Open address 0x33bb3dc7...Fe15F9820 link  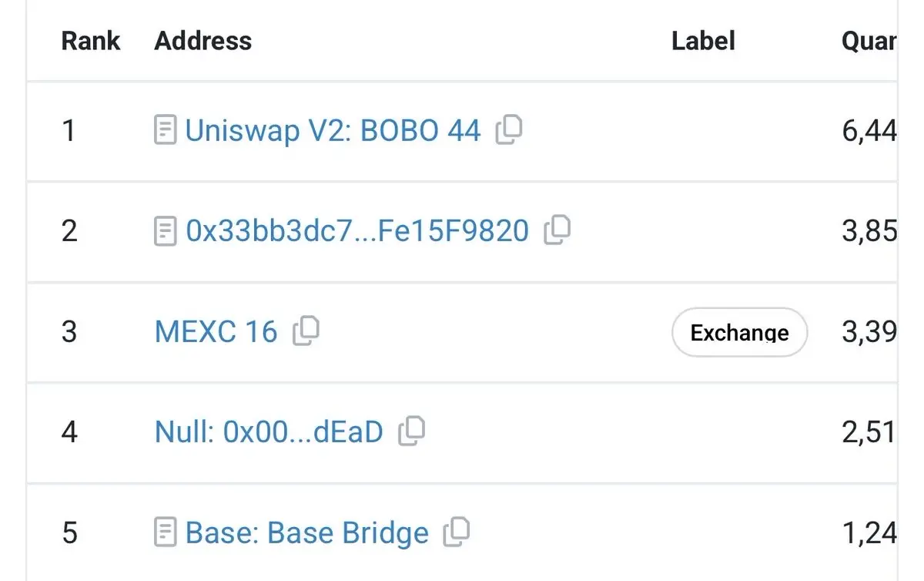[x=357, y=230]
